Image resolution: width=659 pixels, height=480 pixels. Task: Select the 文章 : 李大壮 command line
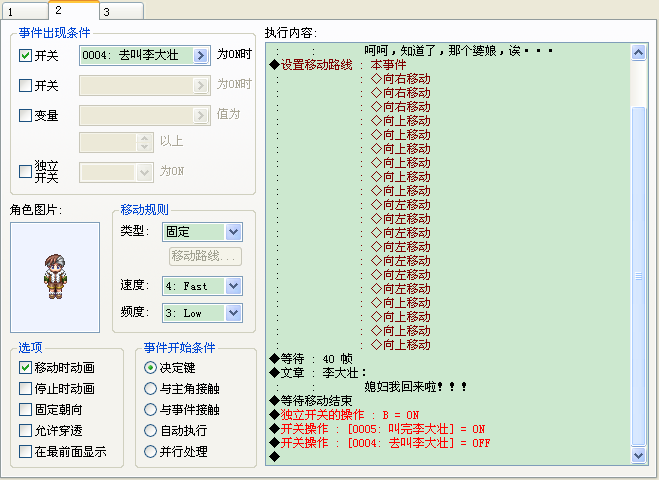pyautogui.click(x=448, y=373)
